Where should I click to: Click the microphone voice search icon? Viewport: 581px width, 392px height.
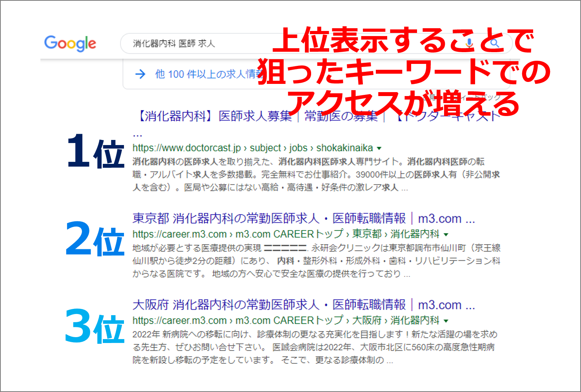tap(469, 43)
